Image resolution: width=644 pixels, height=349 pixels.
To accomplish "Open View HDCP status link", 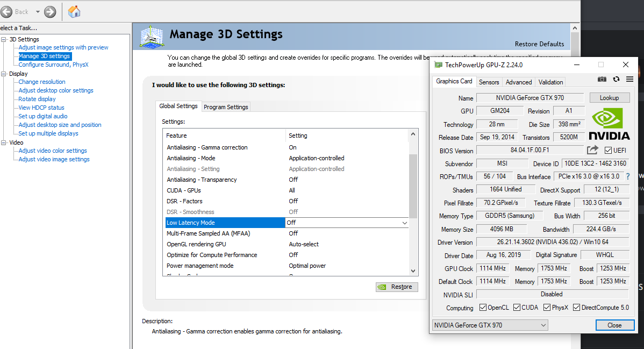I will 41,108.
